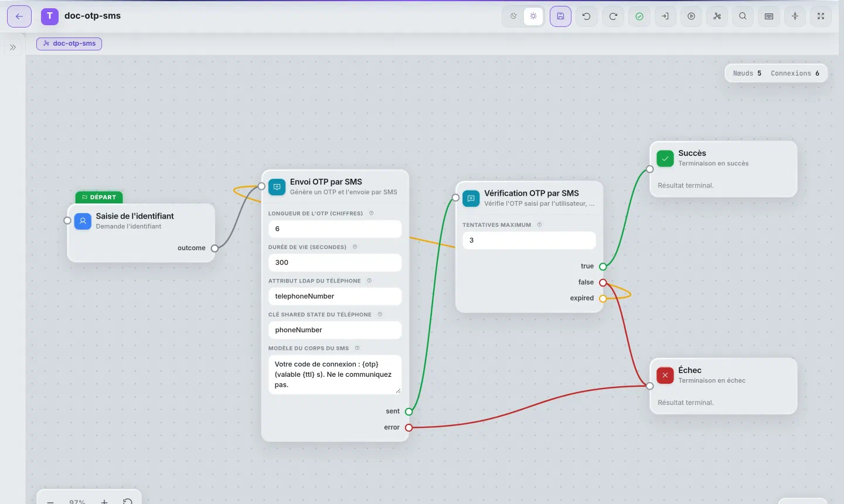The image size is (844, 504).
Task: Click the red X icon on Échec node
Action: pyautogui.click(x=665, y=376)
